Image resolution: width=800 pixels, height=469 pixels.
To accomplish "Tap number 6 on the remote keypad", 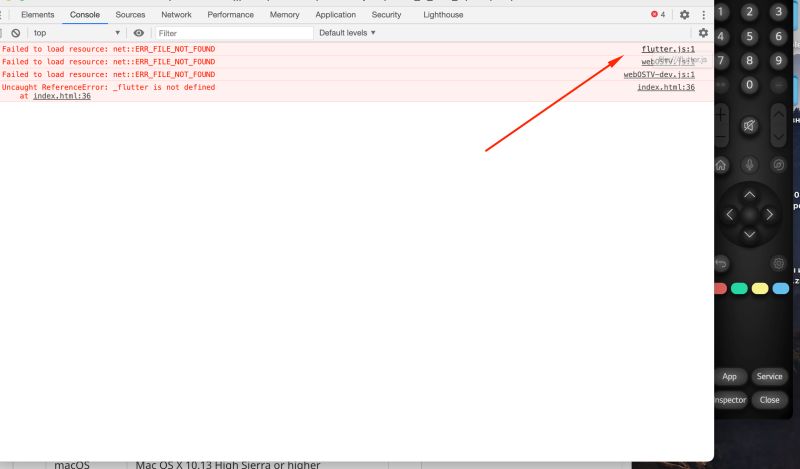I will tap(778, 36).
